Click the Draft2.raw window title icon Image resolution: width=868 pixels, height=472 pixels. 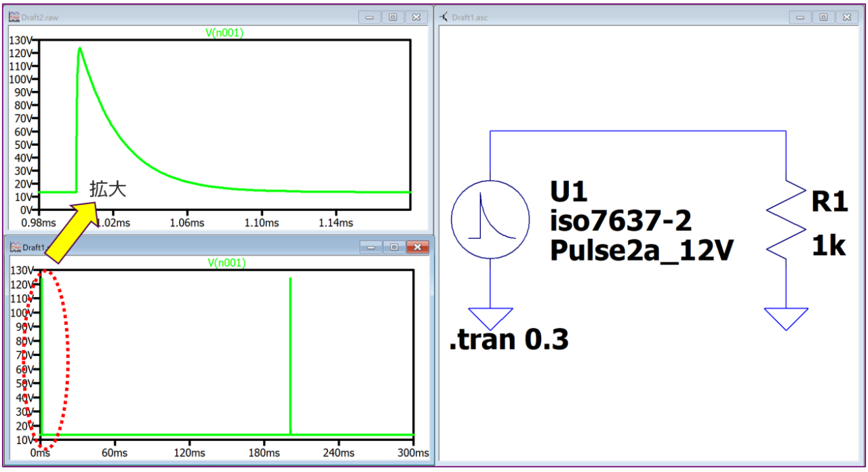[16, 17]
